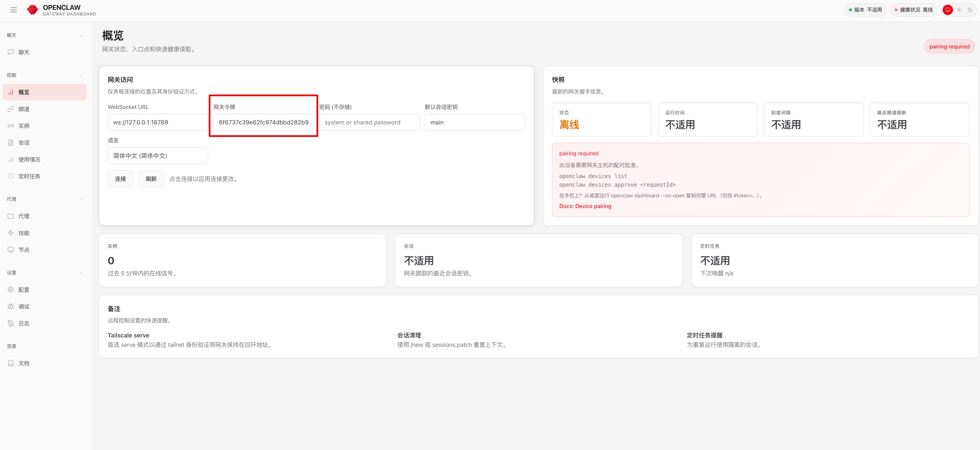Open 技能 skills lightning icon
The image size is (980, 450).
pos(11,233)
